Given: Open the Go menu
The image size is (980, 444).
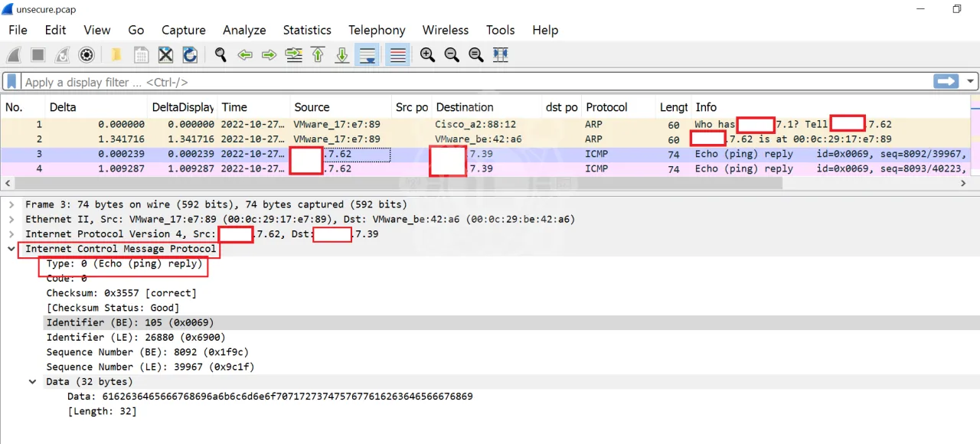Looking at the screenshot, I should point(136,30).
